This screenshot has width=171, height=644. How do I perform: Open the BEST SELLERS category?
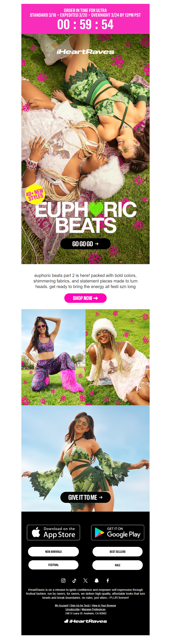click(117, 552)
